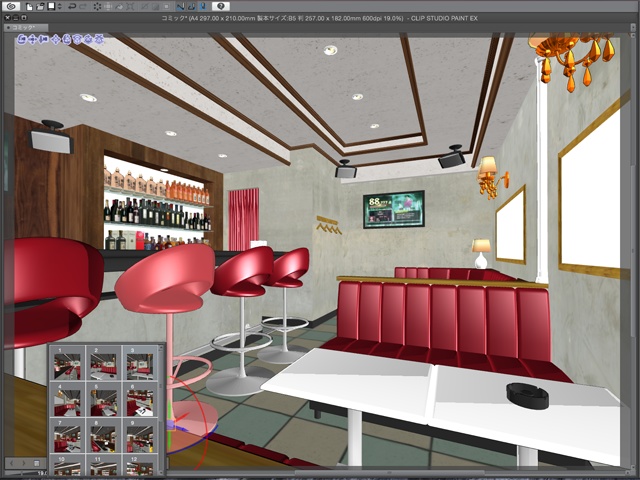Open the camera preset list launcher icon

(x=36, y=463)
